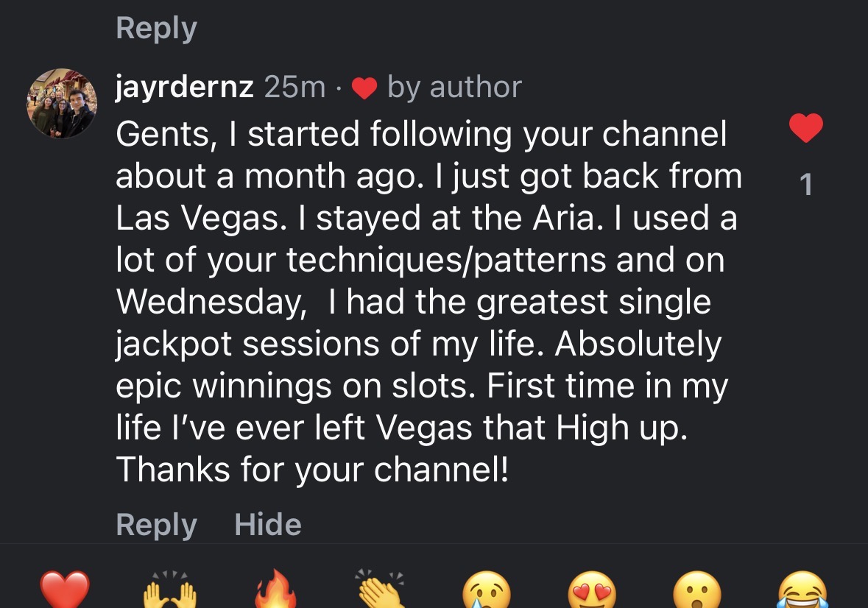
Task: Open the 25m timestamp details
Action: 294,86
